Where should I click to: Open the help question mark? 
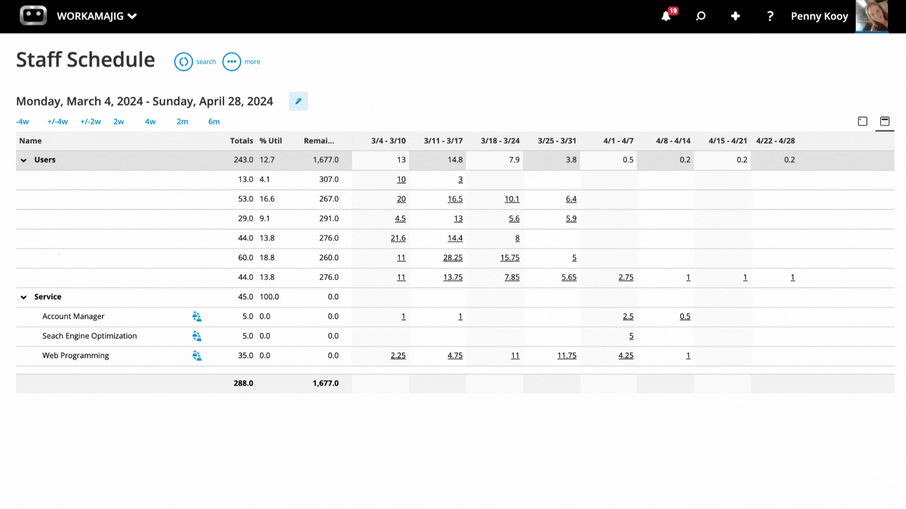[x=769, y=16]
